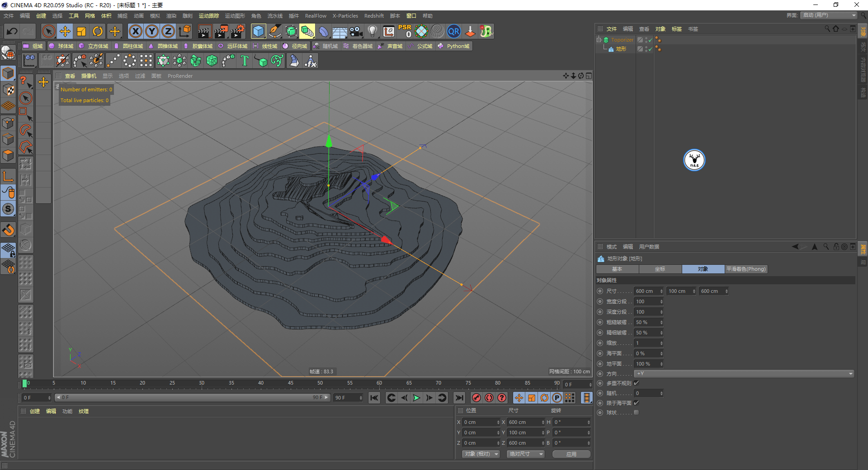Toggle the 限于海平面 checkbox
The height and width of the screenshot is (470, 868).
tap(637, 403)
